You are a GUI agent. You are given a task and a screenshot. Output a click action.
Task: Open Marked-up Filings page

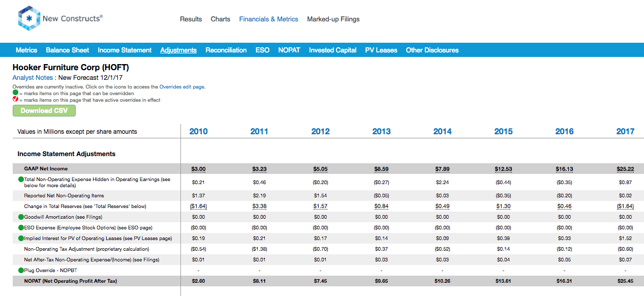(333, 19)
